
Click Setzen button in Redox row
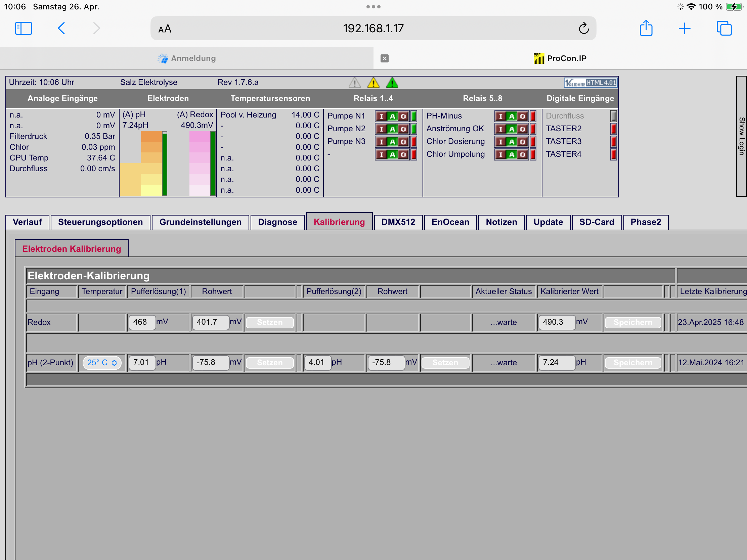pos(269,322)
